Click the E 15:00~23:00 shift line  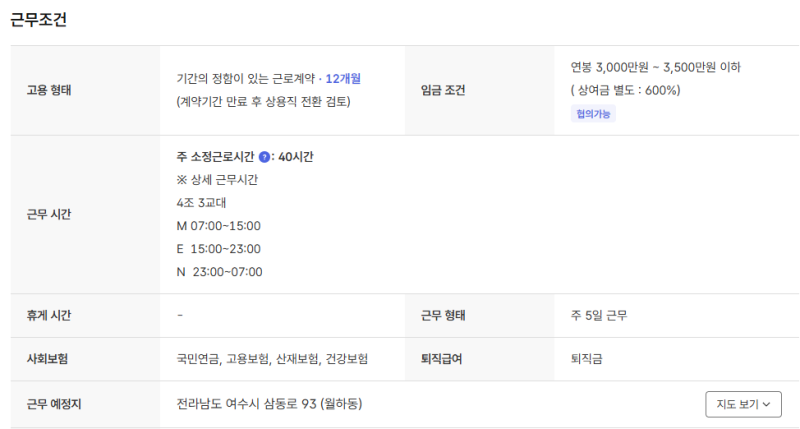(218, 249)
